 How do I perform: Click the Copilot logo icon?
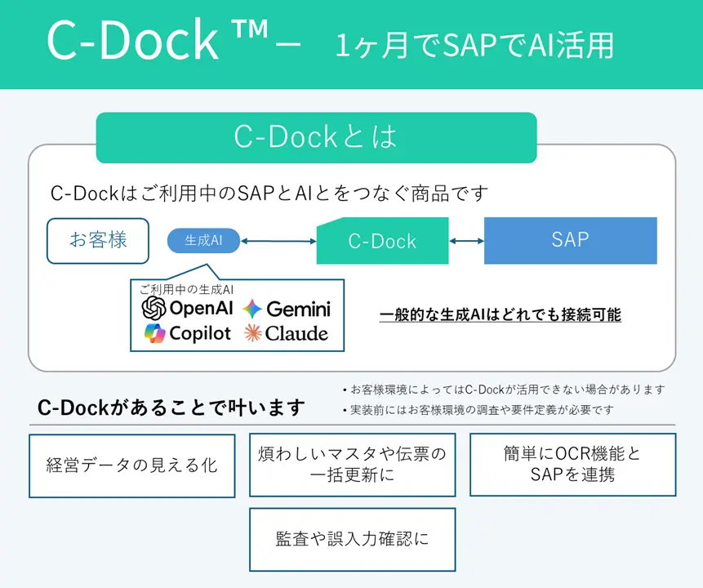[x=154, y=333]
